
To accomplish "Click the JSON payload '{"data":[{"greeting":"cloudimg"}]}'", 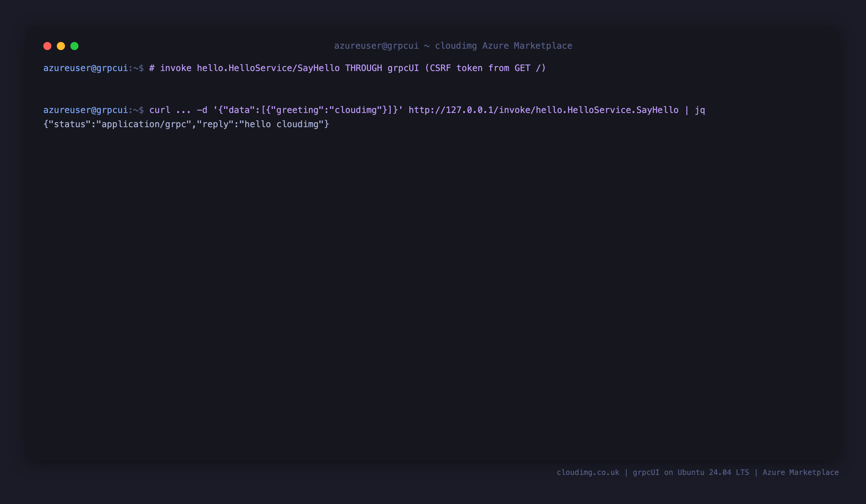I will pyautogui.click(x=308, y=110).
